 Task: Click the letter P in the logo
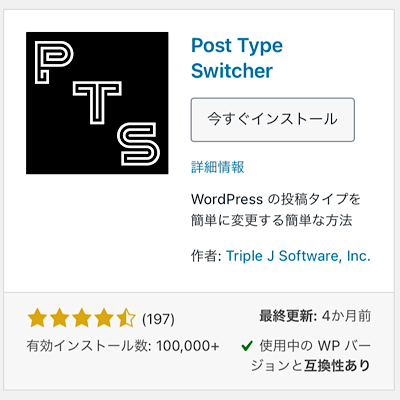click(54, 62)
